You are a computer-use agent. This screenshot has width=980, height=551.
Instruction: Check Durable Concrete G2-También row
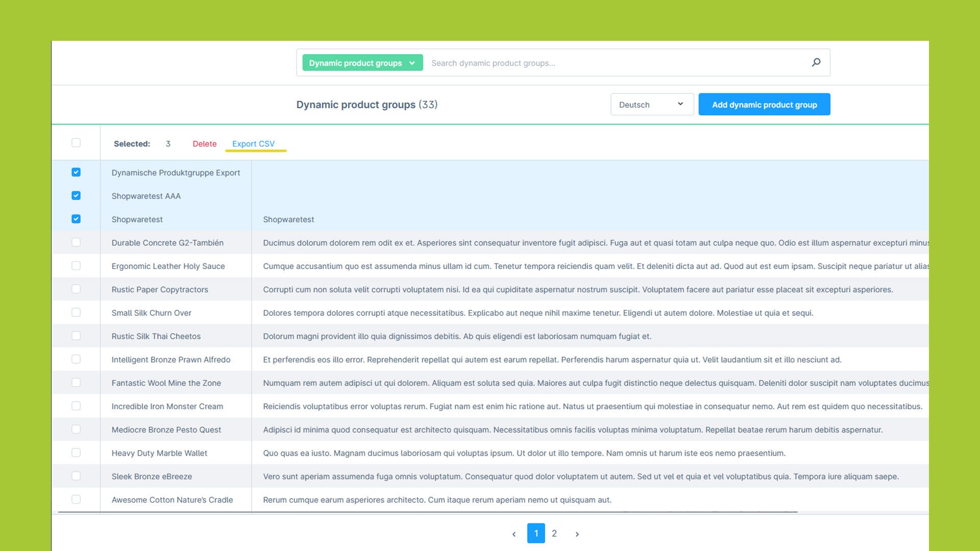coord(76,242)
